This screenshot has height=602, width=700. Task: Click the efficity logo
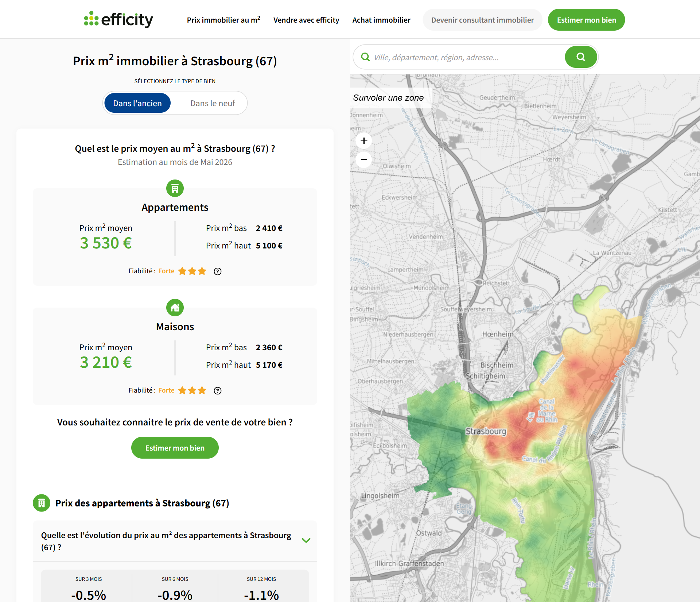118,19
